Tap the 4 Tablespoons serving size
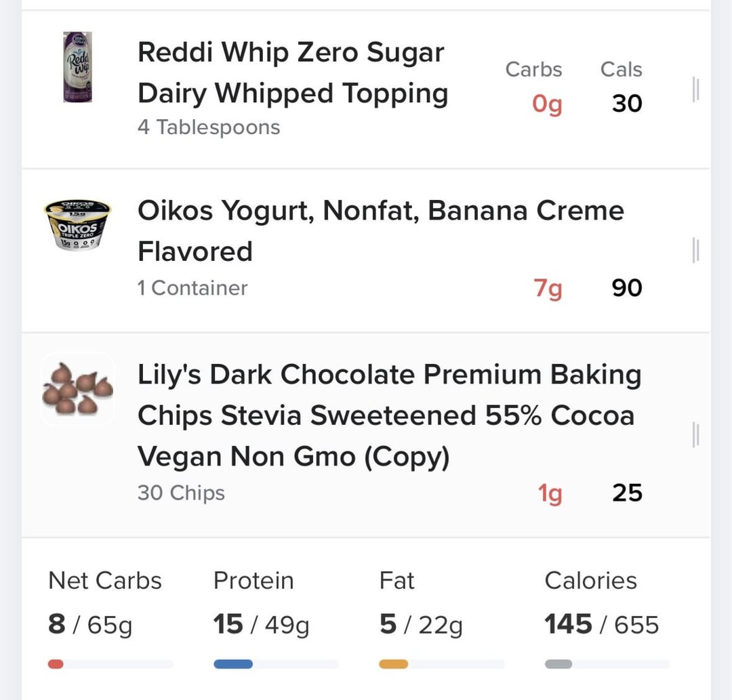 pyautogui.click(x=209, y=127)
